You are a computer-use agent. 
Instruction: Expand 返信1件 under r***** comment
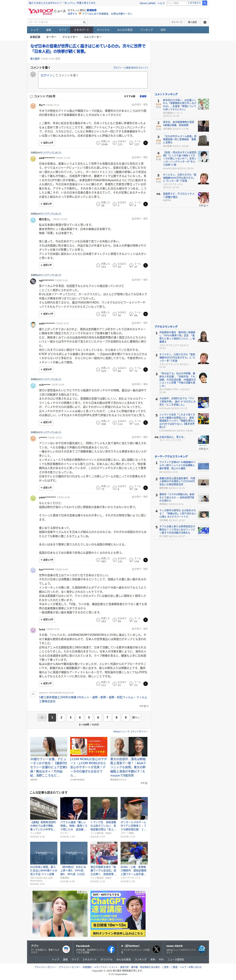coord(46,487)
